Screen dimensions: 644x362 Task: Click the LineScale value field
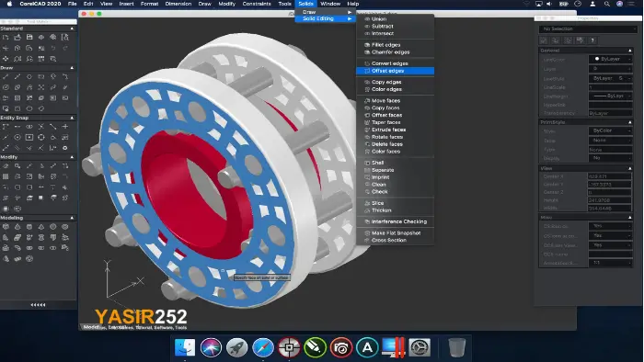pos(610,87)
